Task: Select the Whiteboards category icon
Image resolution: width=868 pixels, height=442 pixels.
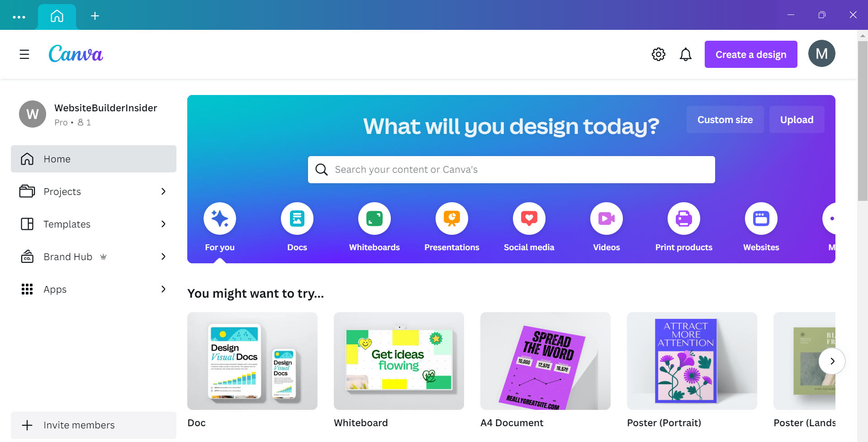Action: coord(374,219)
